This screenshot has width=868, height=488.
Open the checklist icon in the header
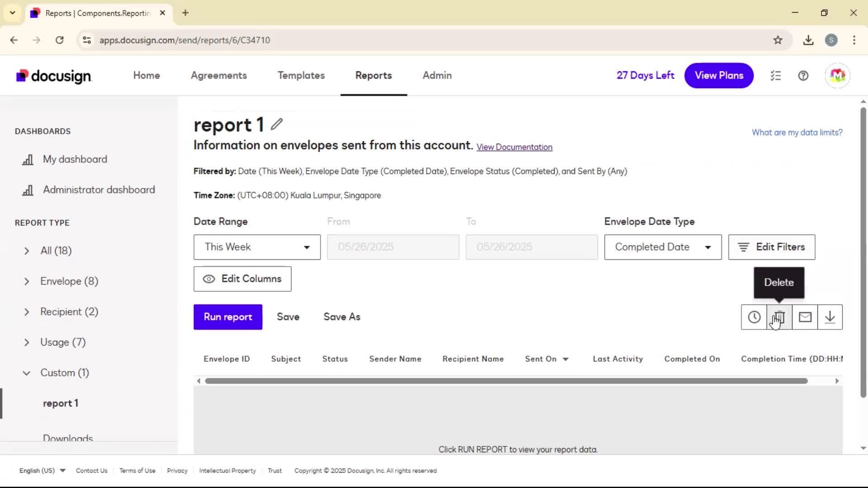point(776,75)
